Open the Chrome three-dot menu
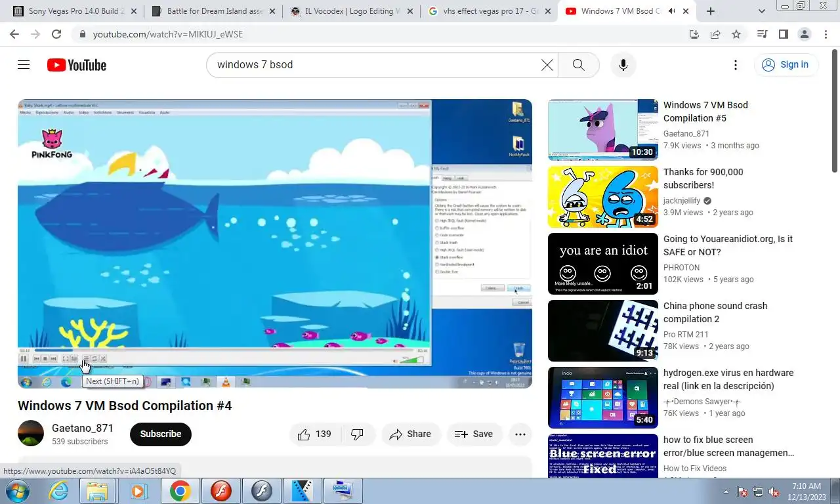840x504 pixels. (x=825, y=34)
